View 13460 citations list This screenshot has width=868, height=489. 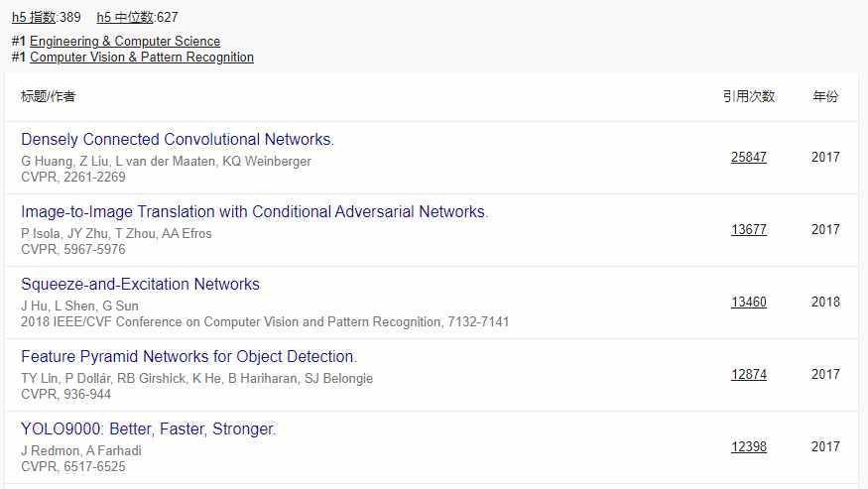pos(748,302)
